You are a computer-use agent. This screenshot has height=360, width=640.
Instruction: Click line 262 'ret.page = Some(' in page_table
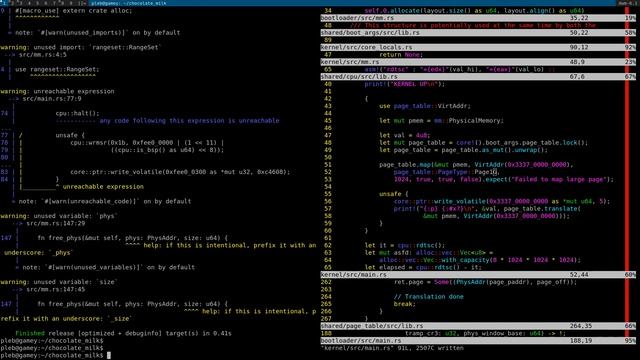coord(485,282)
